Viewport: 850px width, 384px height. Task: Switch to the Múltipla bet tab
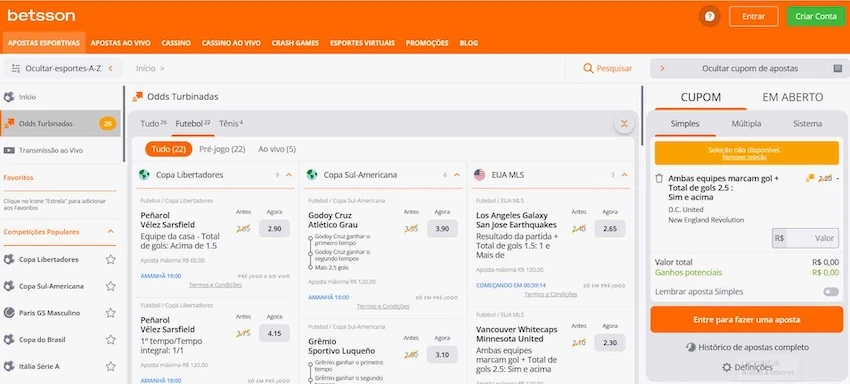click(x=746, y=124)
